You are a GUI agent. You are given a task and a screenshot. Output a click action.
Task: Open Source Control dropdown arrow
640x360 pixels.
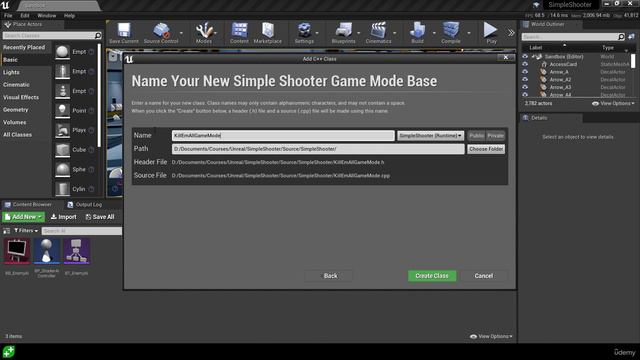pos(181,33)
